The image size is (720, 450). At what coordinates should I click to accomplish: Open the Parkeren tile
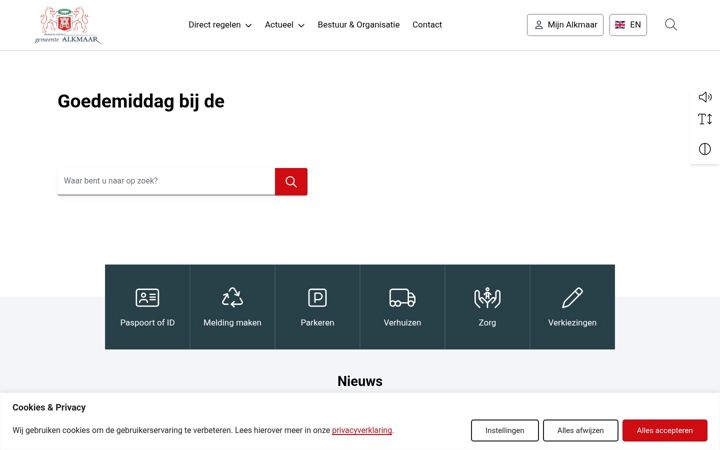(317, 307)
